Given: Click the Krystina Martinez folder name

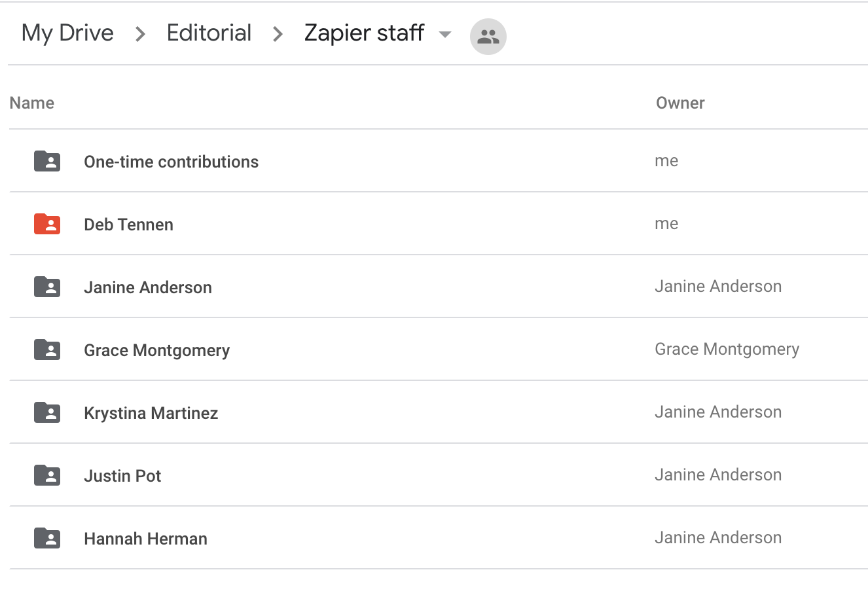Looking at the screenshot, I should pos(151,414).
